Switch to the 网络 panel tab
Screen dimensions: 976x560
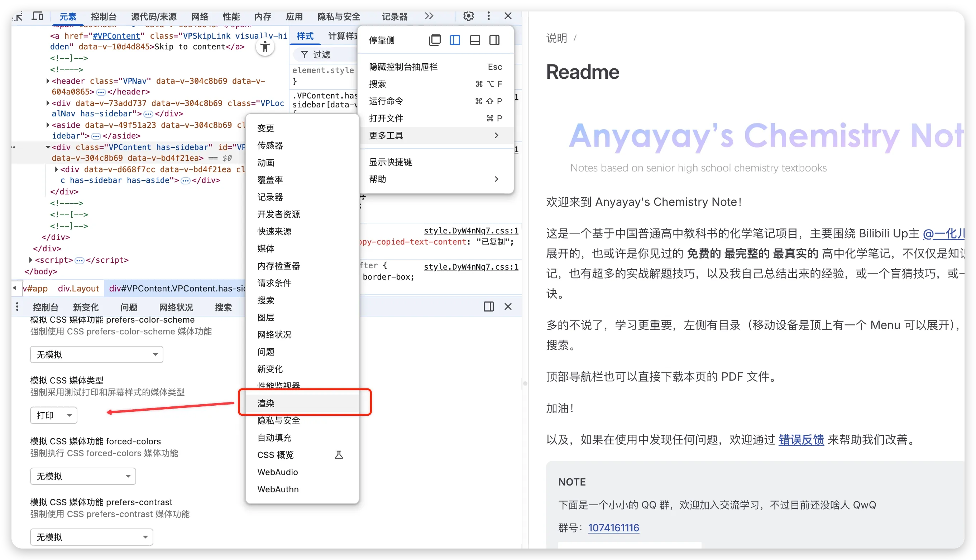tap(200, 16)
